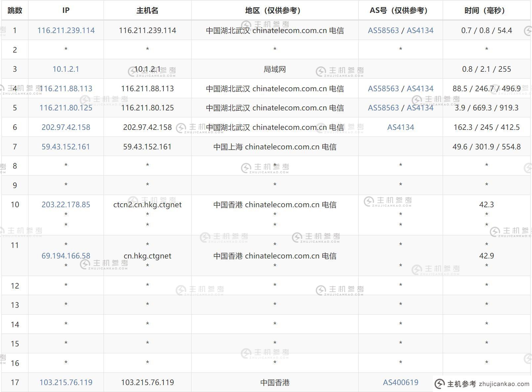Click region cell 局域网
Viewport: 532px width, 392px height.
pos(275,69)
